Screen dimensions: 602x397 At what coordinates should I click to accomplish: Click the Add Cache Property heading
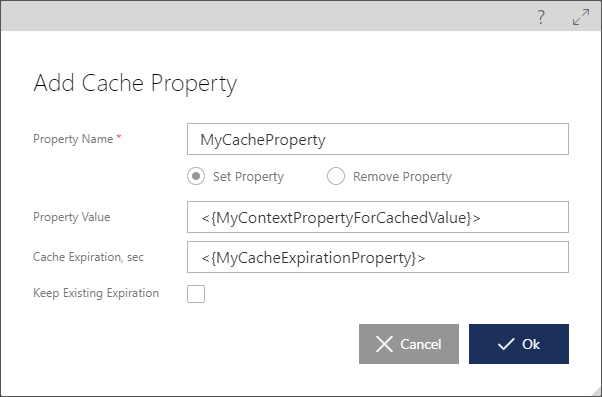pyautogui.click(x=135, y=83)
